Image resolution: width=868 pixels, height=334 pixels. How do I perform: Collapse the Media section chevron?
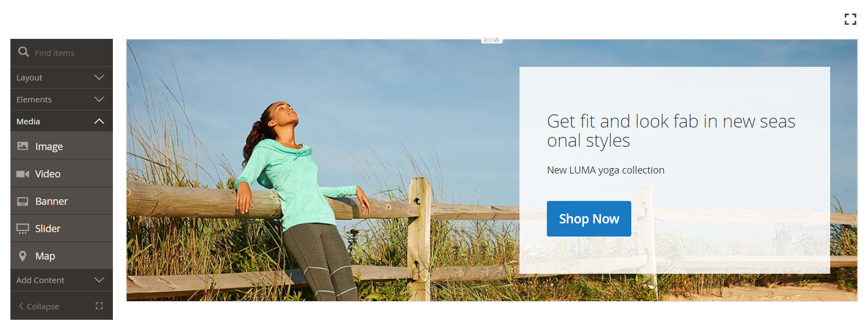click(99, 121)
